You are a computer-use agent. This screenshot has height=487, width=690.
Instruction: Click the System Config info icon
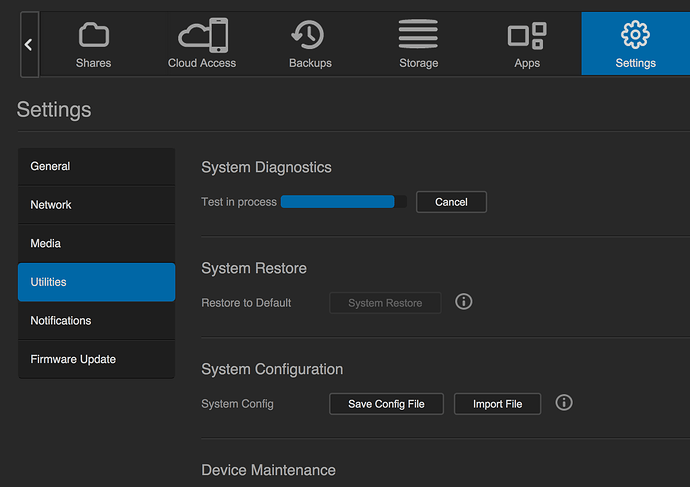(564, 403)
